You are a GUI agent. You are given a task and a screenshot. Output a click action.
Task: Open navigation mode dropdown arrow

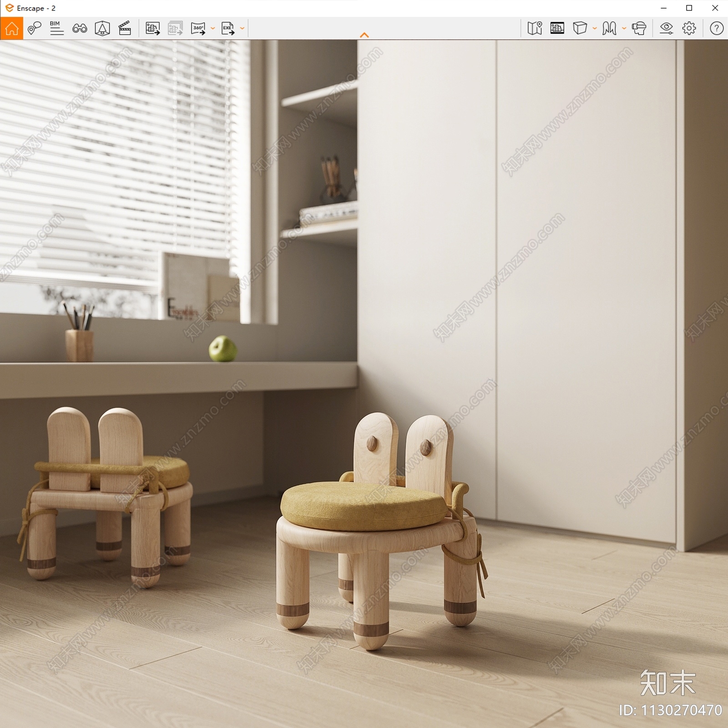624,28
